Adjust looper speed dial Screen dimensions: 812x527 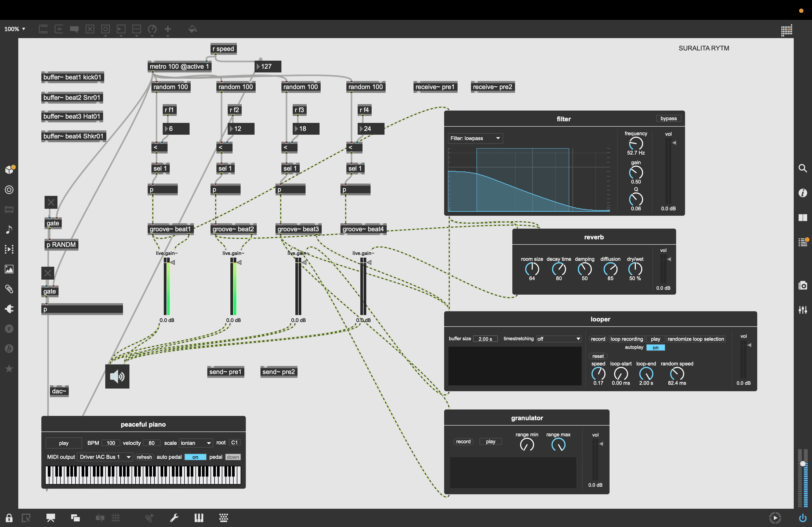598,374
